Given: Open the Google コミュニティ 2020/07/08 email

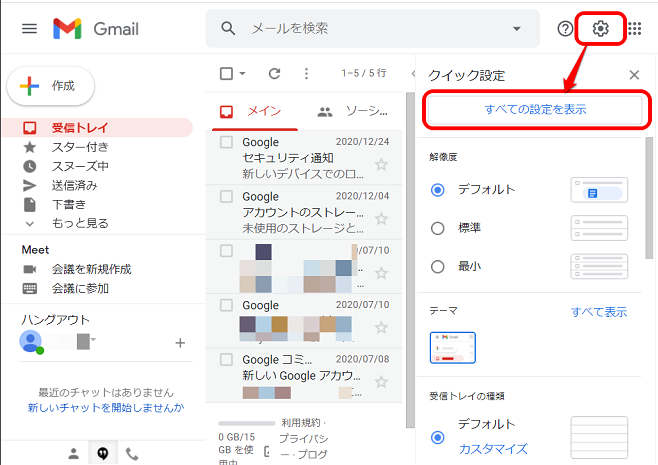Looking at the screenshot, I should (303, 375).
